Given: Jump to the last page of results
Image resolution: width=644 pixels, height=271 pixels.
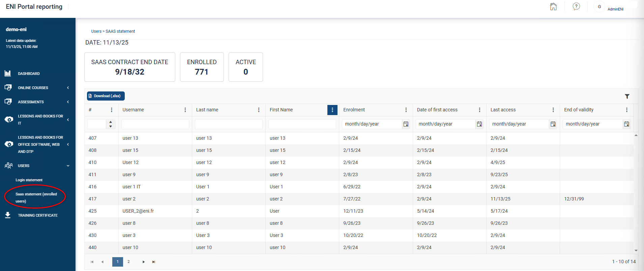Looking at the screenshot, I should point(154,262).
